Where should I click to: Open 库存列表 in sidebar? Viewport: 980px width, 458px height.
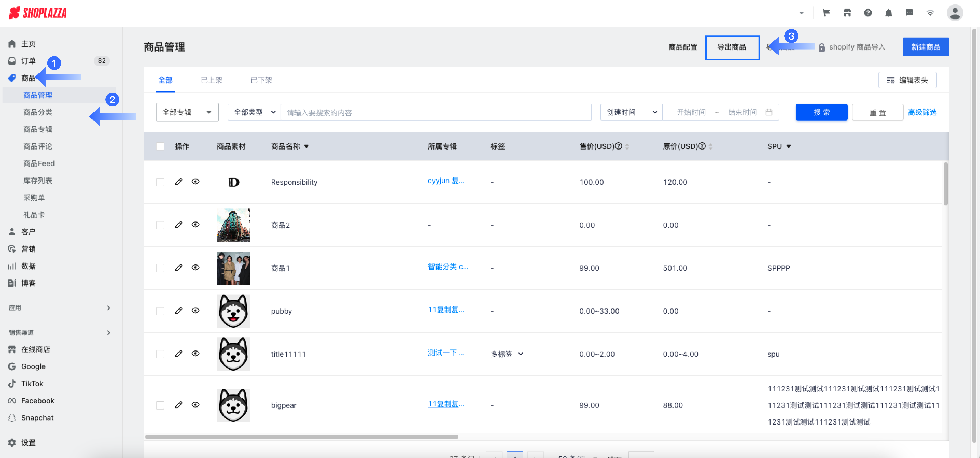[38, 181]
